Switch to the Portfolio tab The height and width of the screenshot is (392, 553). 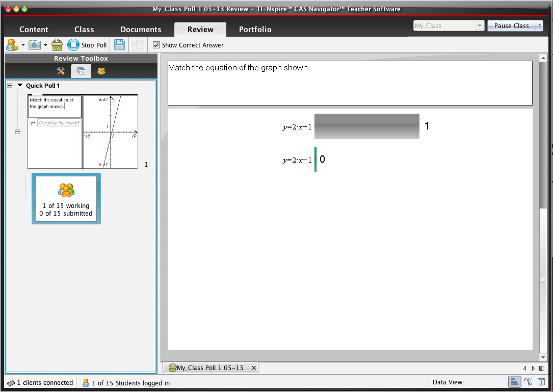255,30
